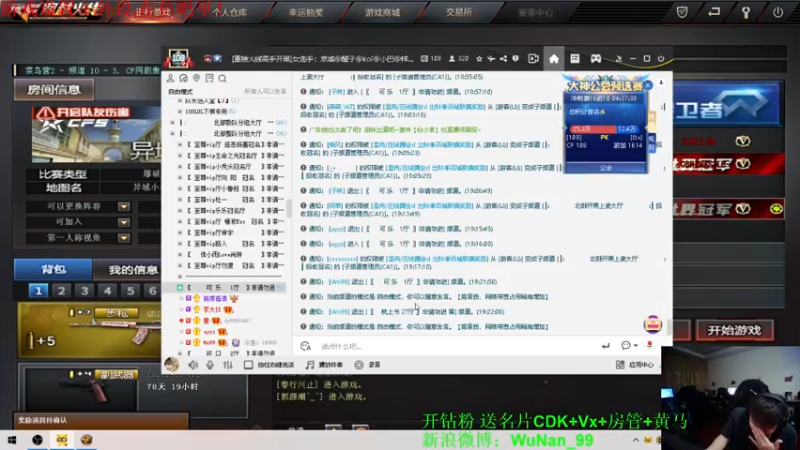Open the 可加入 dropdown
The image size is (800, 450).
(x=123, y=222)
